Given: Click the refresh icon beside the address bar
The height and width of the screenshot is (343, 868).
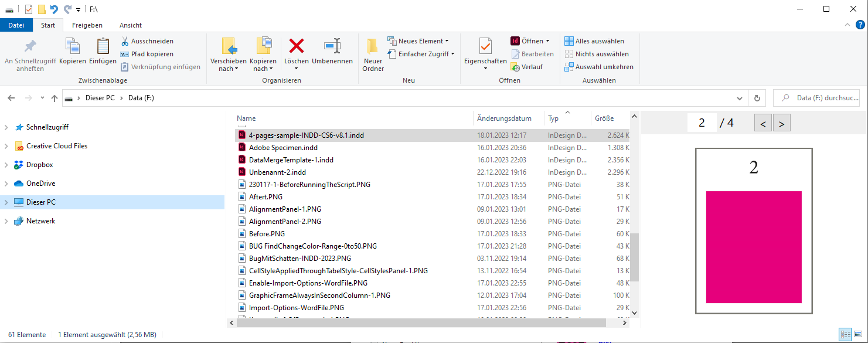Looking at the screenshot, I should [757, 97].
